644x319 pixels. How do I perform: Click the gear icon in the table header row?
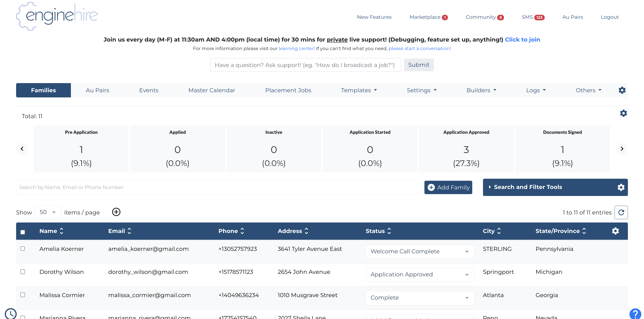click(615, 231)
